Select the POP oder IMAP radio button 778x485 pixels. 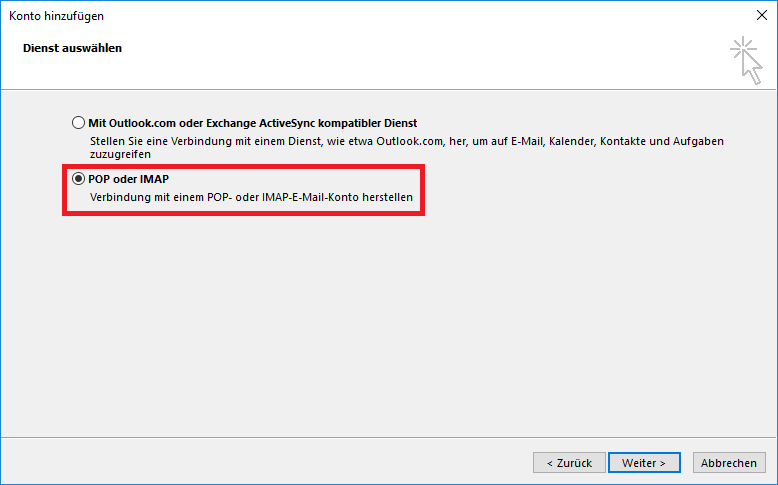pyautogui.click(x=79, y=179)
